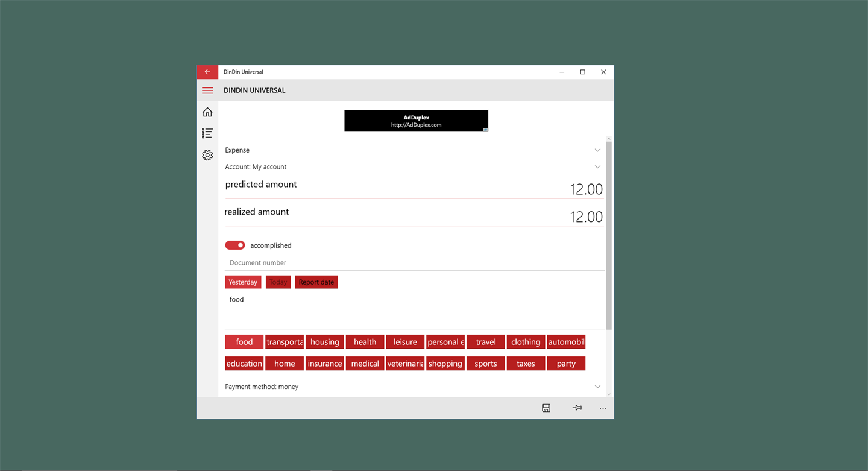Toggle the accomplished switch off
The height and width of the screenshot is (471, 868).
click(x=235, y=245)
